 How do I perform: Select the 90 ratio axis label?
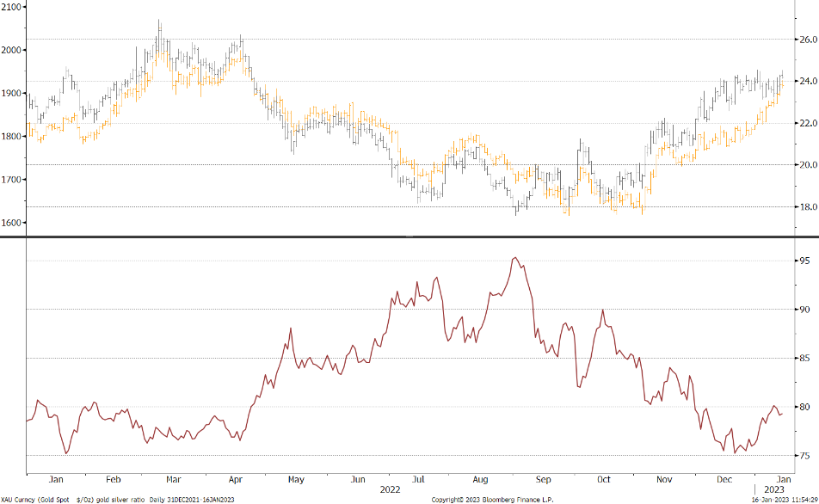(x=805, y=310)
